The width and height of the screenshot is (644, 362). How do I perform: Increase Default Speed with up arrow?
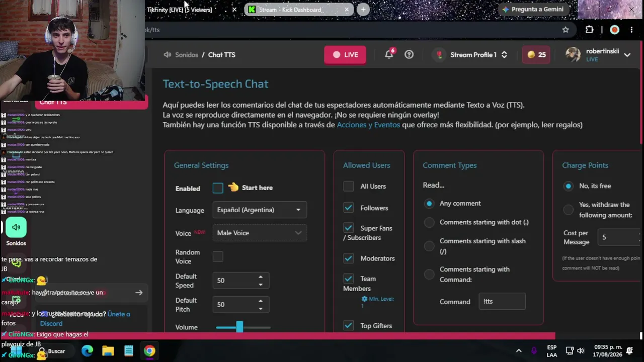pyautogui.click(x=260, y=277)
